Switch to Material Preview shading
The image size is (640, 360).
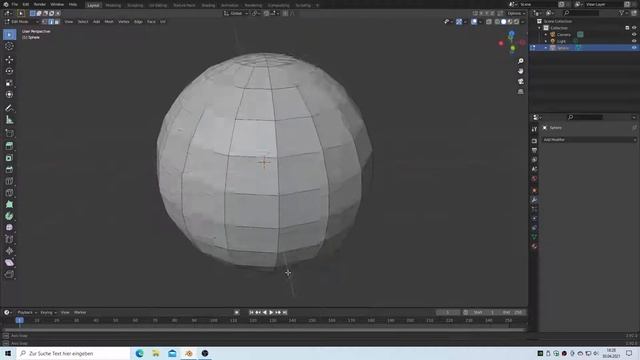(510, 22)
